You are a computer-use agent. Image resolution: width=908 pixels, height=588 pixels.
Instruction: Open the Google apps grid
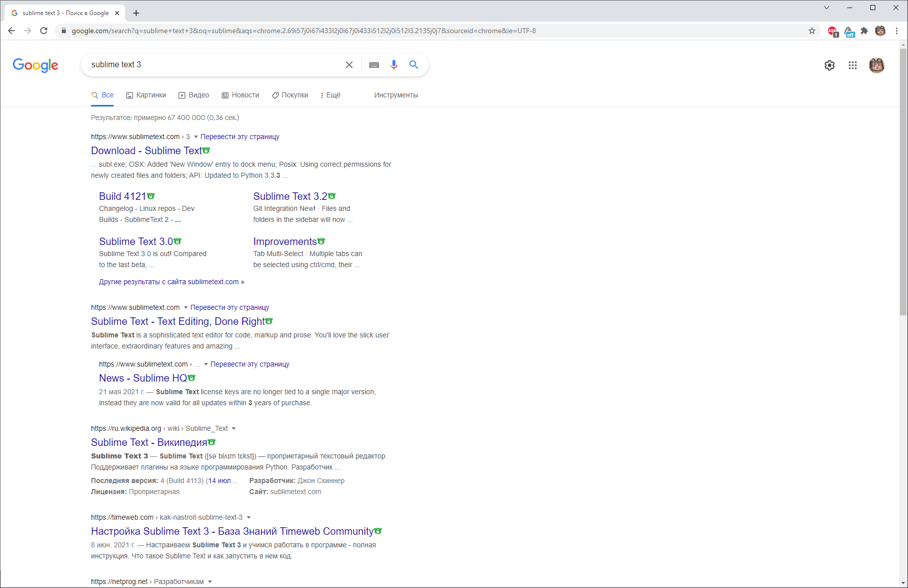point(853,65)
